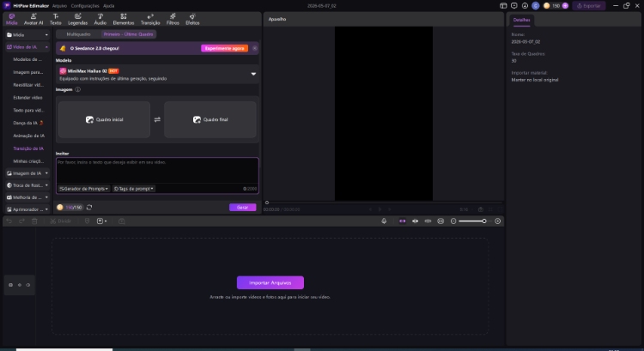Click the zoom in plus icon on timeline
The height and width of the screenshot is (351, 644).
click(498, 221)
